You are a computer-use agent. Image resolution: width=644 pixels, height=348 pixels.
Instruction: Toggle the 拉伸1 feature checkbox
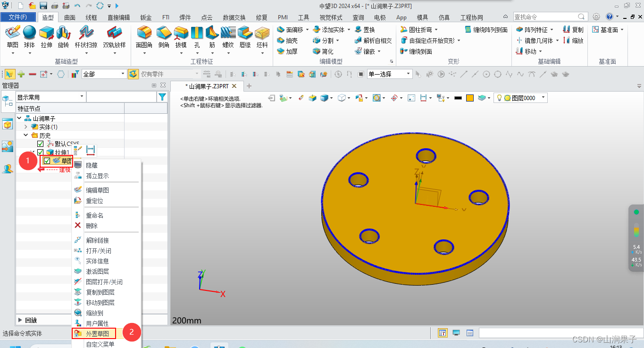(x=40, y=152)
